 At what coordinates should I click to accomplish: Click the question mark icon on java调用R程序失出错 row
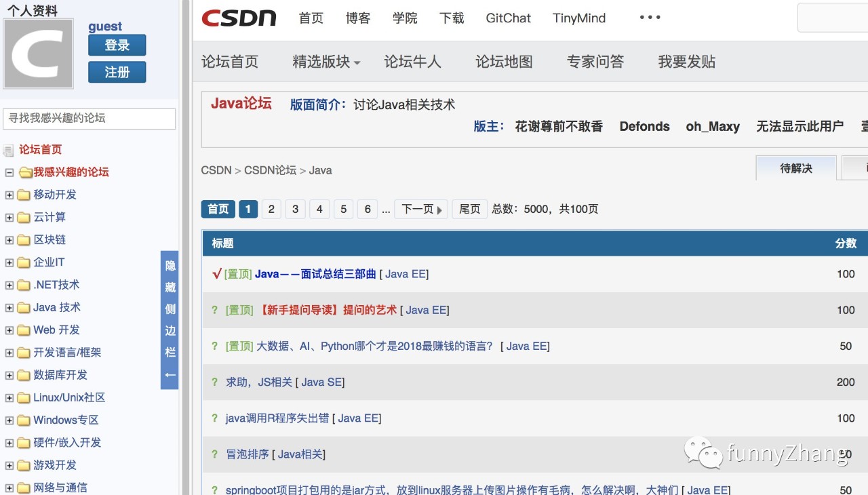[215, 418]
